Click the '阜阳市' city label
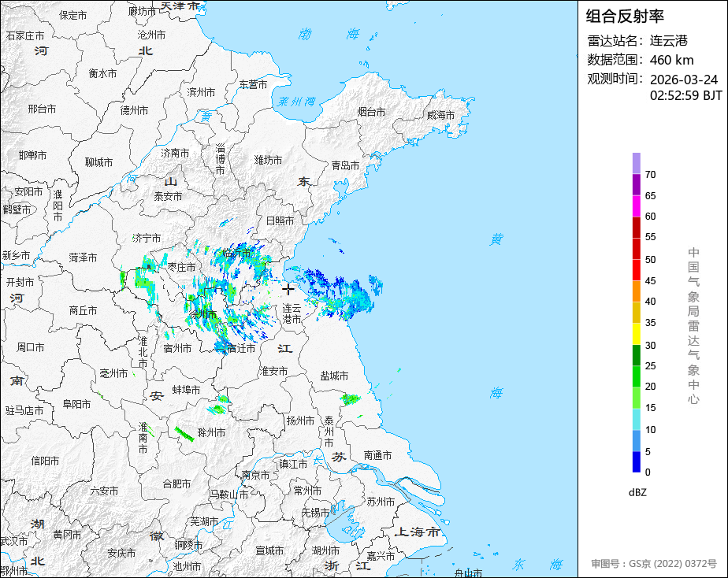The height and width of the screenshot is (578, 728). point(76,405)
